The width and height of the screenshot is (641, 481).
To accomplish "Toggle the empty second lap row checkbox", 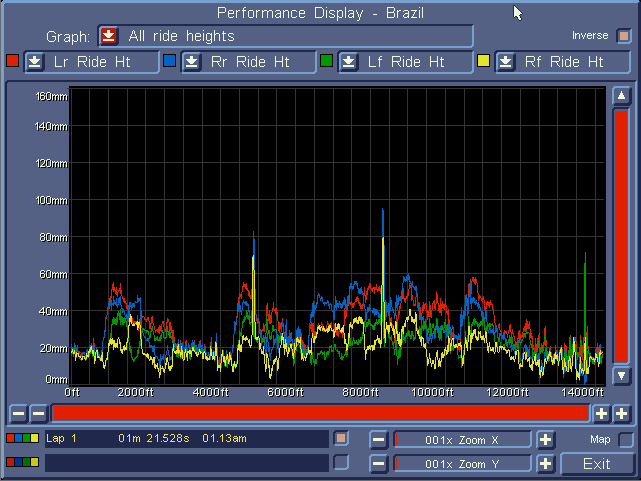I will pyautogui.click(x=341, y=462).
